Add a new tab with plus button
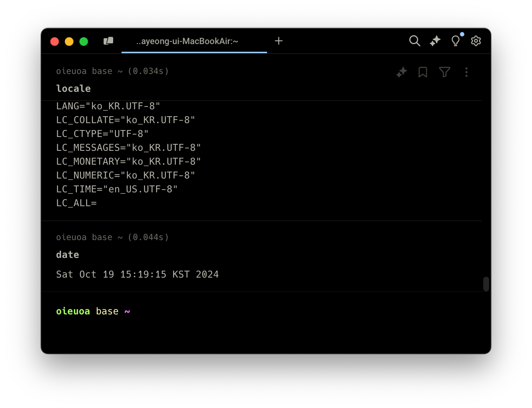532x408 pixels. [x=279, y=41]
